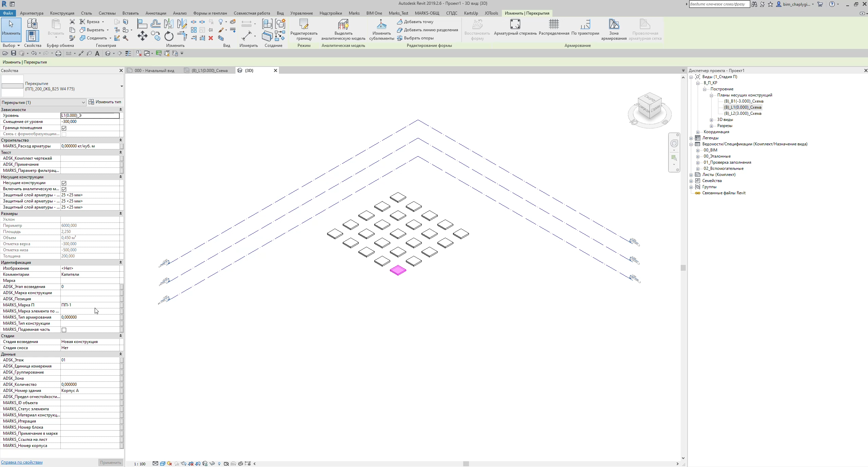The image size is (868, 467).
Task: Click the keyword search box in title bar
Action: (x=719, y=4)
